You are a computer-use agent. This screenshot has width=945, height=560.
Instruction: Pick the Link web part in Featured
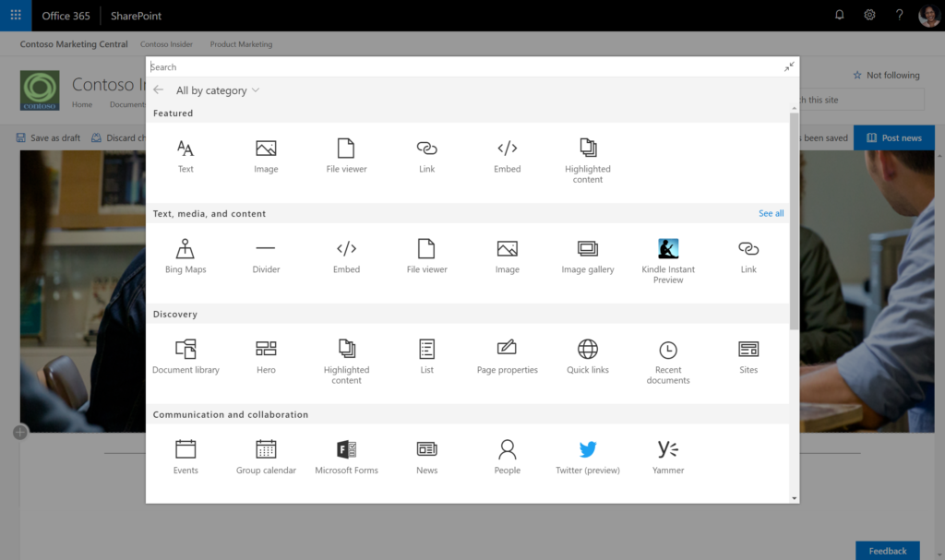pos(426,157)
